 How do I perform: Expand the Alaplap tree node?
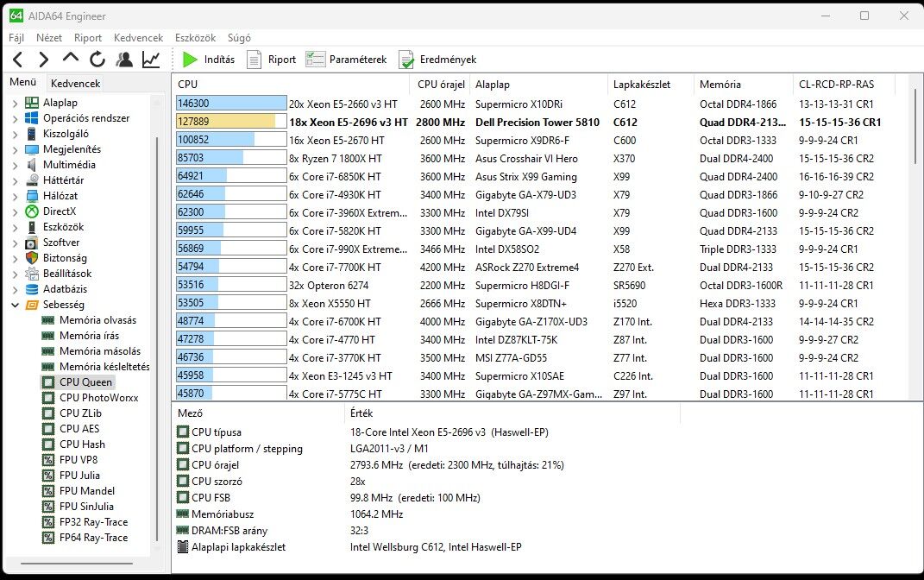tap(15, 104)
